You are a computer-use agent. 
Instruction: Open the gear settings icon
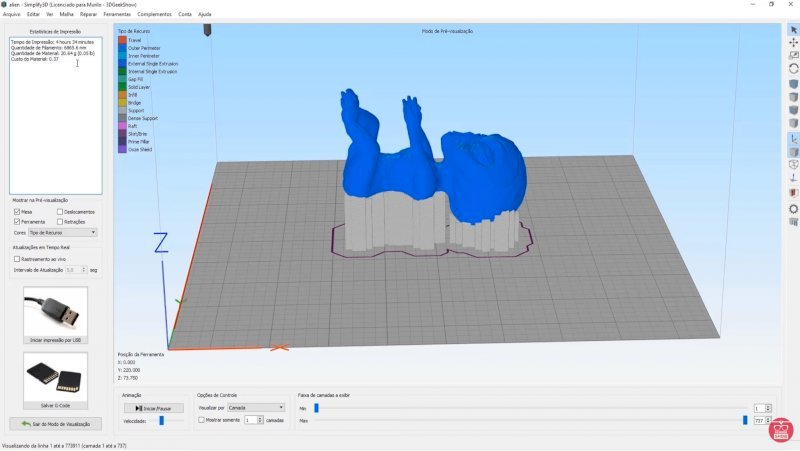click(x=794, y=209)
